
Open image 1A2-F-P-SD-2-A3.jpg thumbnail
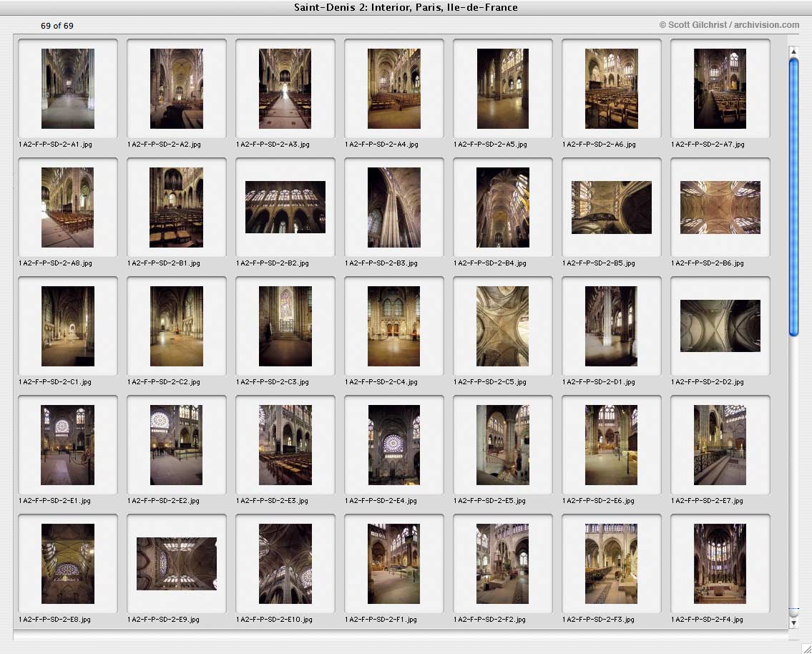point(285,89)
